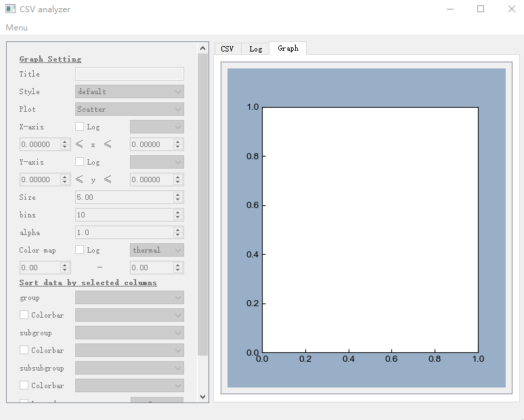Image resolution: width=524 pixels, height=420 pixels.
Task: Click the Graph Setting heading
Action: tap(50, 59)
